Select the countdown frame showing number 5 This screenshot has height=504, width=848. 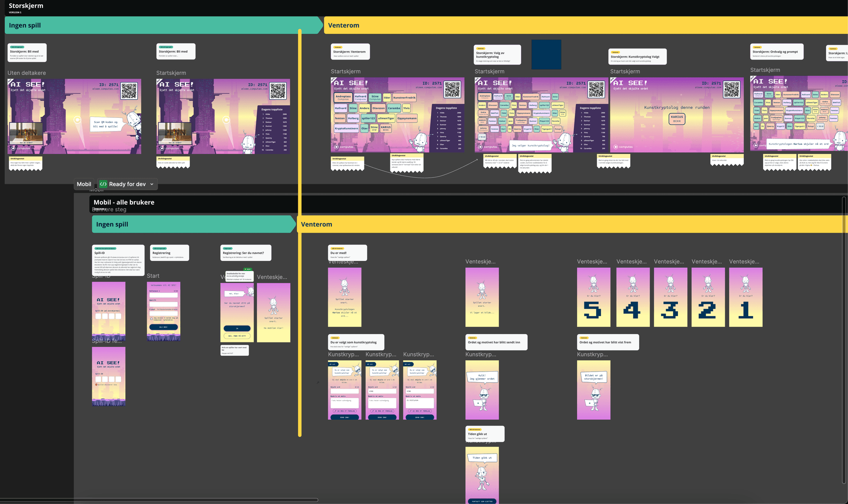[593, 297]
